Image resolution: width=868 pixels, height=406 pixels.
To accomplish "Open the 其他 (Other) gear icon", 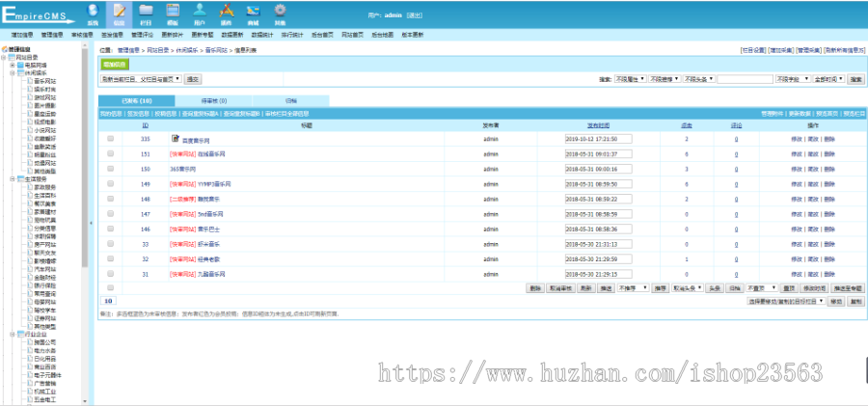I will point(280,14).
